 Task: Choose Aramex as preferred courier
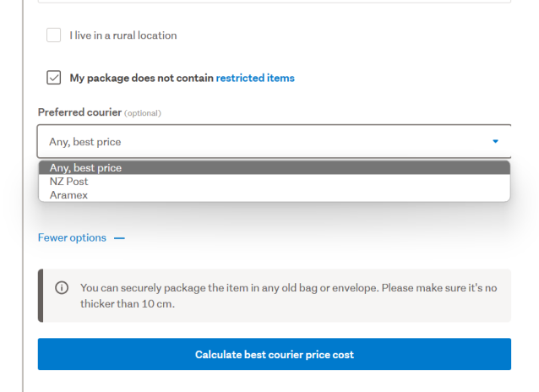pyautogui.click(x=68, y=195)
